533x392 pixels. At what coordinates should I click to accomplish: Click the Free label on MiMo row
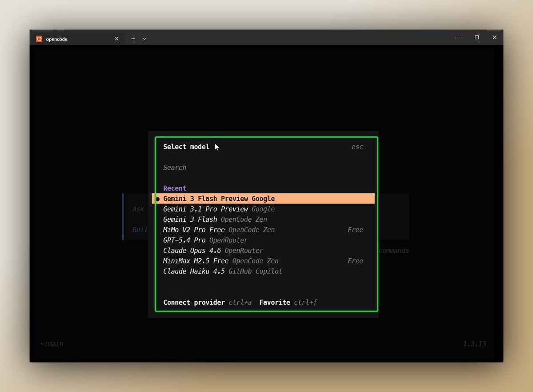[x=355, y=230]
